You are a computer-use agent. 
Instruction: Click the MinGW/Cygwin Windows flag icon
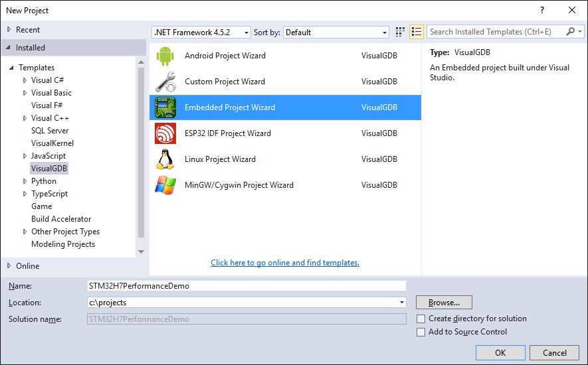(165, 185)
